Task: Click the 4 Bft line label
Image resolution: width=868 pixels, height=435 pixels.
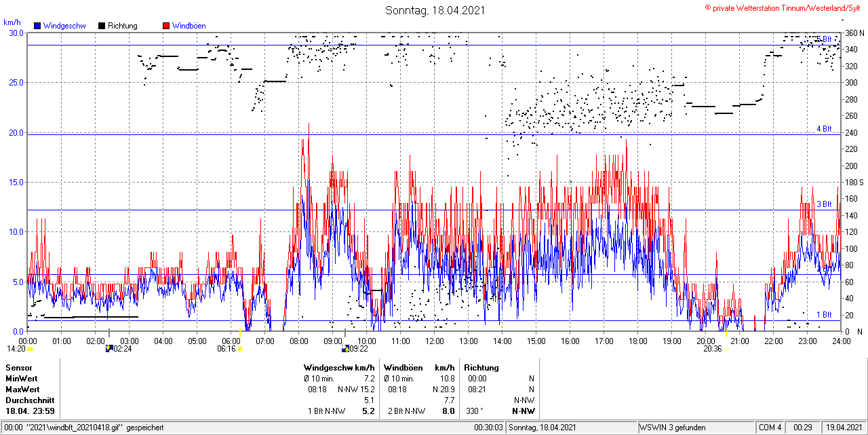Action: click(x=824, y=128)
